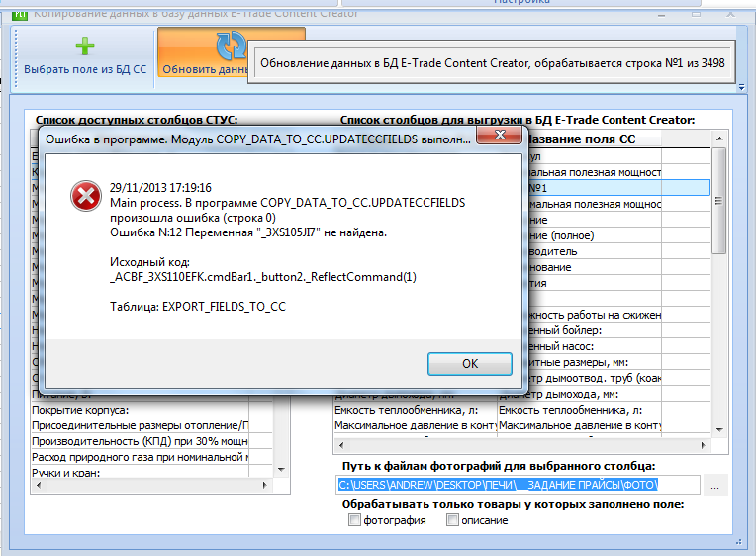Close the error dialog with the X button
756x556 pixels.
click(x=500, y=135)
